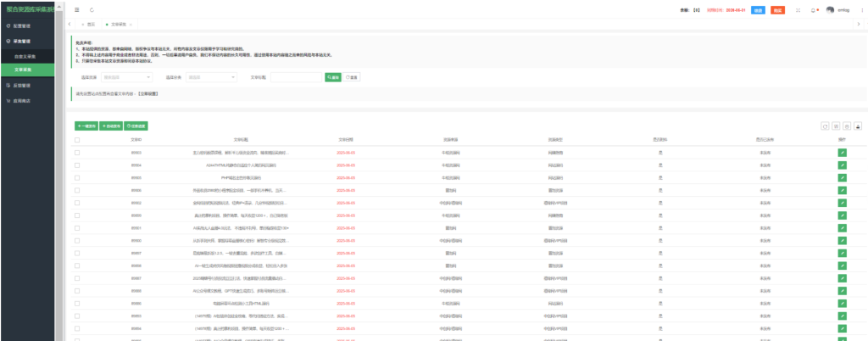868x341 pixels.
Task: Tick the select-all checkbox in table header
Action: (x=77, y=139)
